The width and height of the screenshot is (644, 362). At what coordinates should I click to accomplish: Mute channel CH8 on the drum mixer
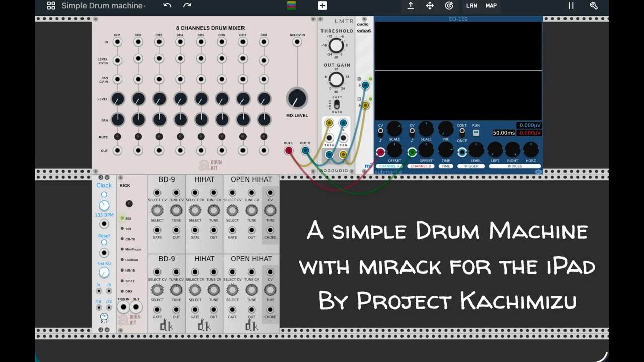pyautogui.click(x=264, y=137)
